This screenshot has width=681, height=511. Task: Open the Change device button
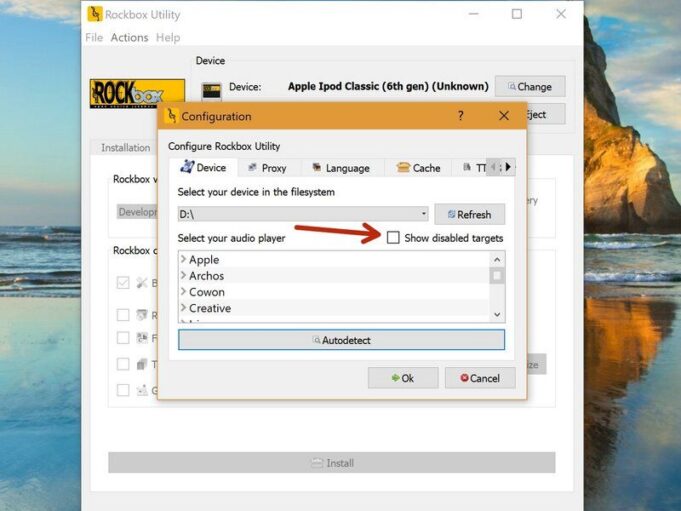point(530,86)
